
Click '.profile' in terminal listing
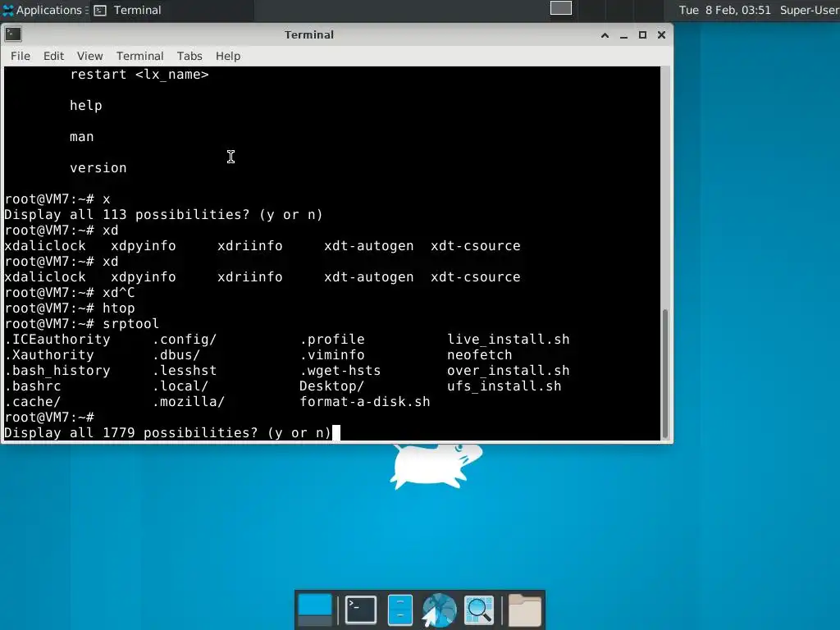[332, 340]
